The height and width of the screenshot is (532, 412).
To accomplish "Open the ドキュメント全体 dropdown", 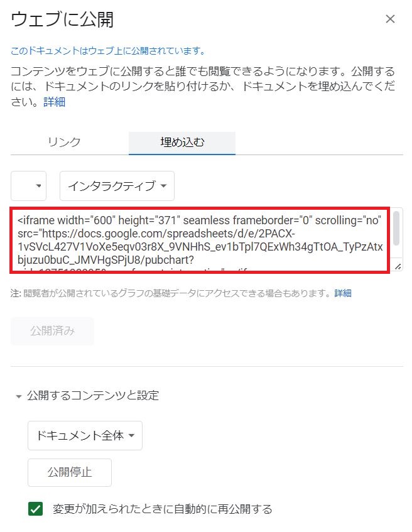I will click(85, 435).
